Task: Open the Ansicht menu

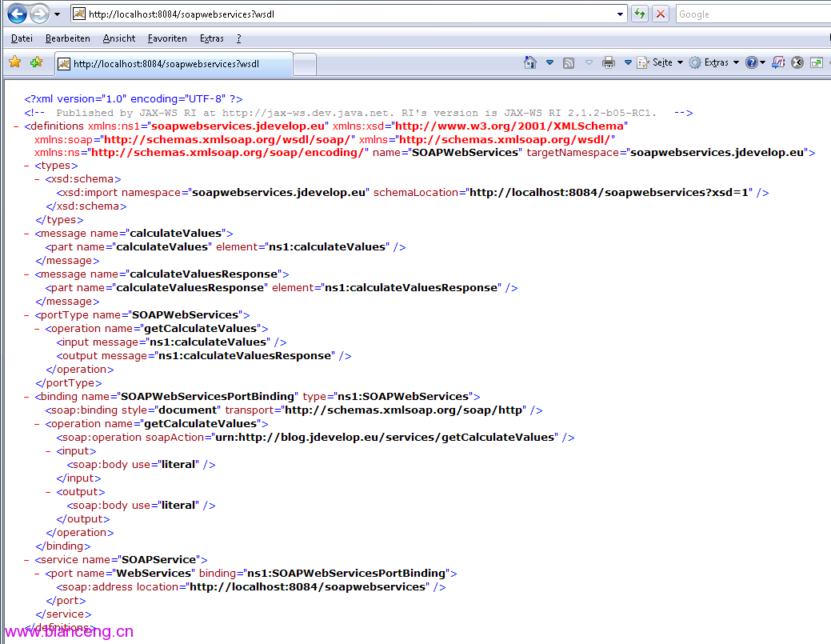Action: click(x=119, y=38)
